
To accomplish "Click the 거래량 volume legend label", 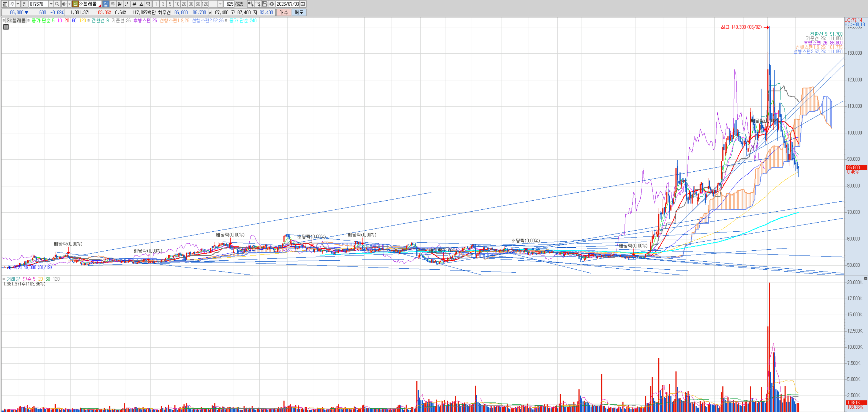I will point(13,279).
